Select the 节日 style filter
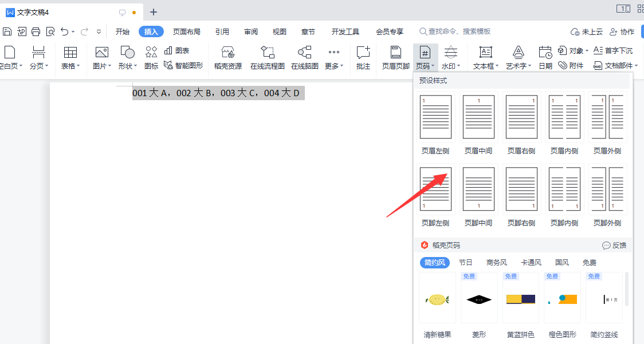This screenshot has height=344, width=644. click(465, 262)
